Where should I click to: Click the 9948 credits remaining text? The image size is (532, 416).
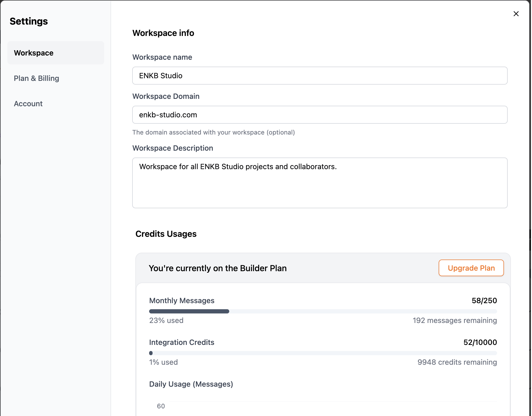click(x=457, y=362)
